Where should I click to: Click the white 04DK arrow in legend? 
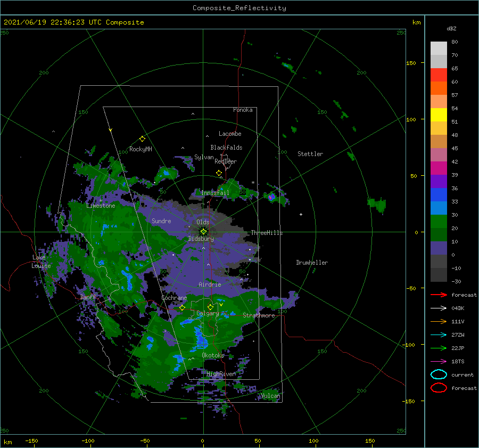pos(439,308)
